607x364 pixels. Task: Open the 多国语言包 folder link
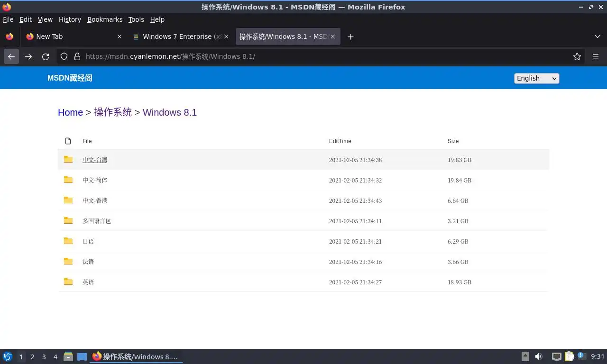[97, 221]
